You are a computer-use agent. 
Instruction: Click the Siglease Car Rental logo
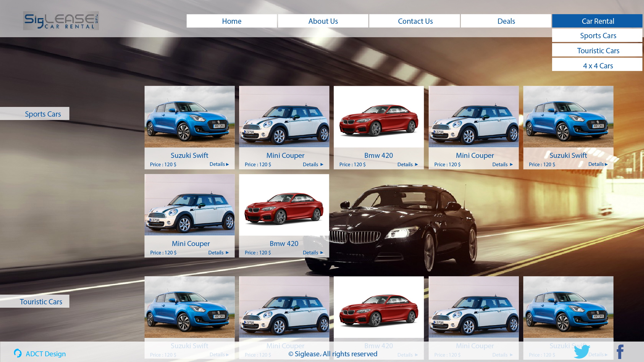click(x=61, y=21)
